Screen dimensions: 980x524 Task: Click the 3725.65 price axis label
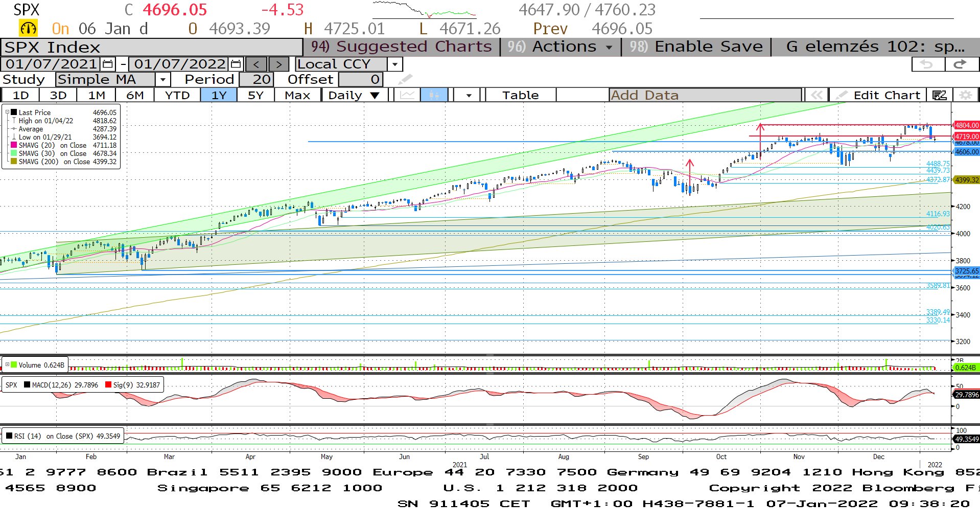[967, 271]
